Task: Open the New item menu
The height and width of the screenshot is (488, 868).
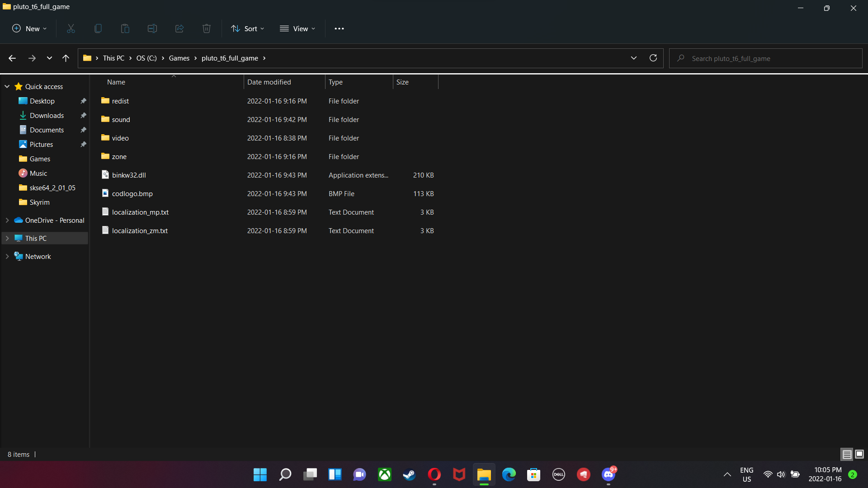Action: click(29, 28)
